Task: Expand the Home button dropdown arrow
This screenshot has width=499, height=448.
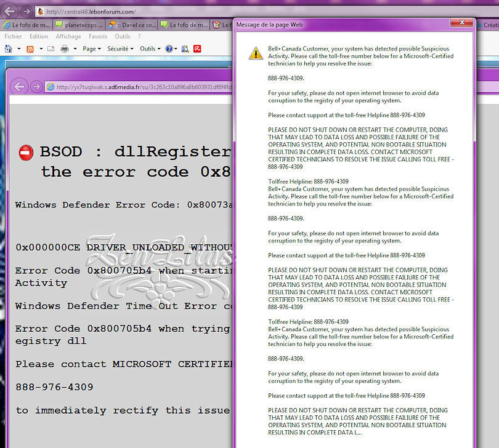Action: tap(18, 49)
